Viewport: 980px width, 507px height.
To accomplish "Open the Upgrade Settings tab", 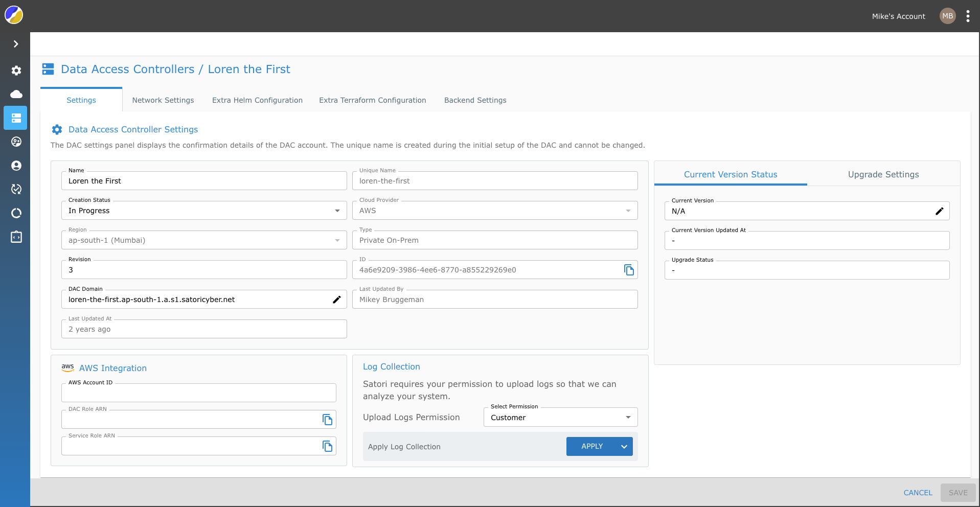I will [883, 174].
